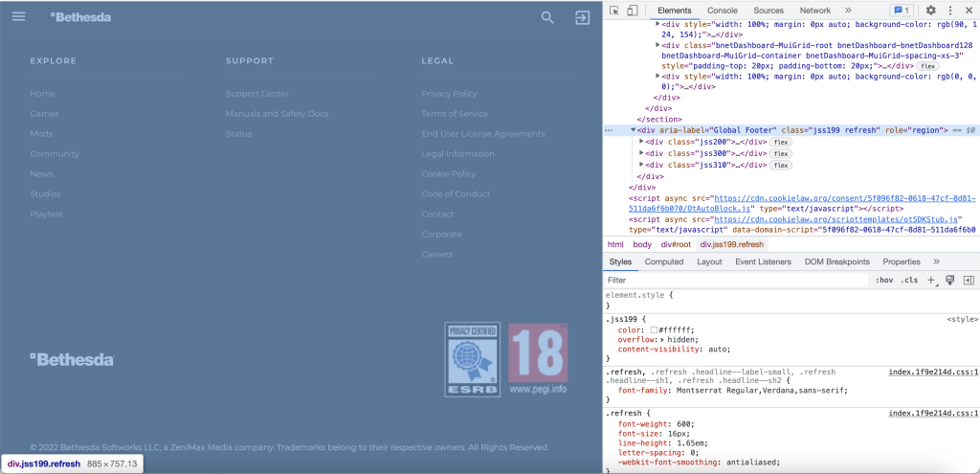Click the Bethesda logo in the header

[x=80, y=17]
